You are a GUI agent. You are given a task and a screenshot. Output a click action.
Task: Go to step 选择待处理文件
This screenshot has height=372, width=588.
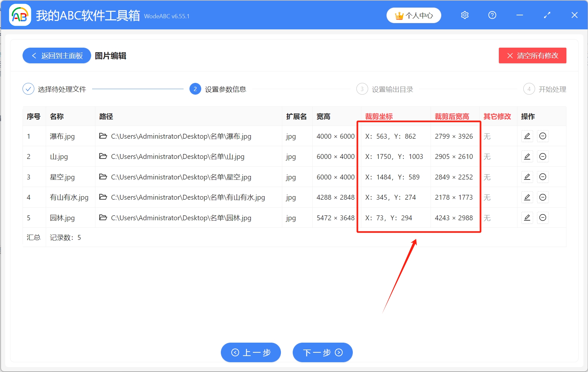tap(54, 89)
